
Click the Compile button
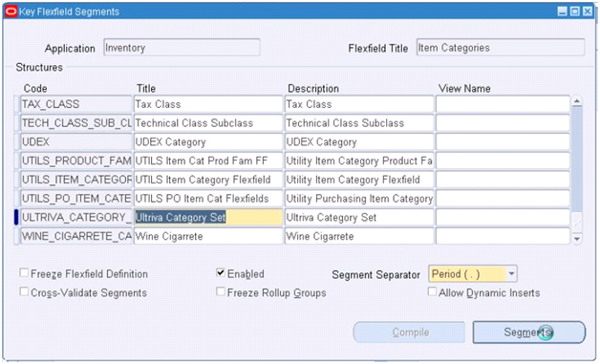pos(409,332)
